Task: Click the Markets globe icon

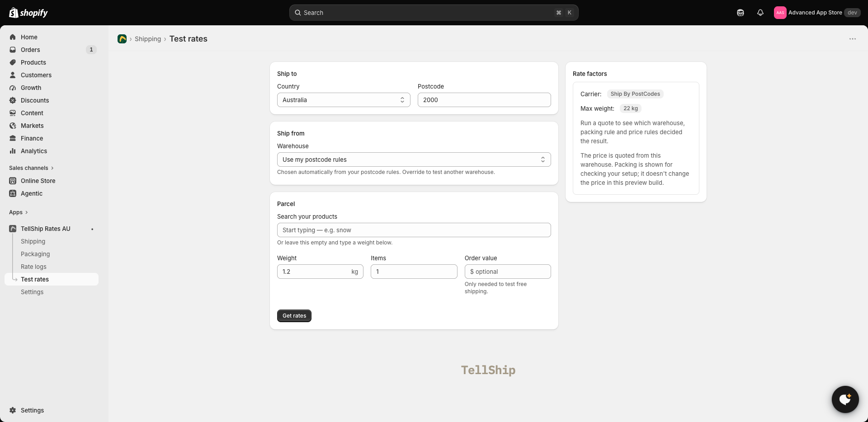Action: point(13,126)
